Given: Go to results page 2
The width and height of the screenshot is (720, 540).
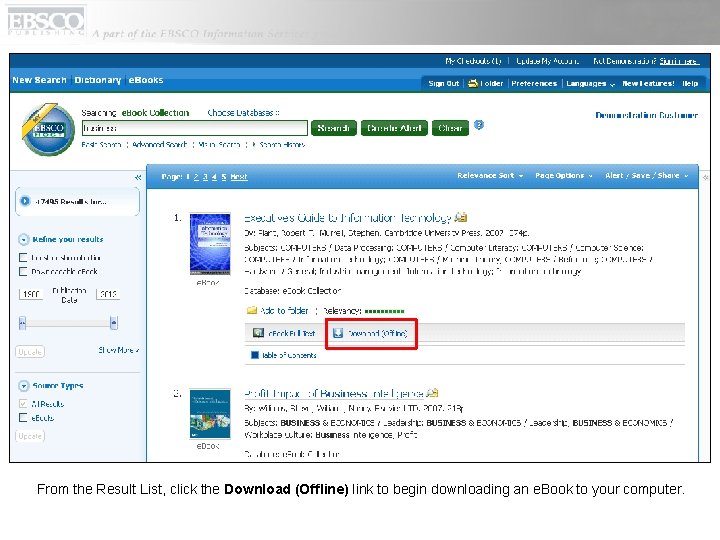Looking at the screenshot, I should click(196, 177).
